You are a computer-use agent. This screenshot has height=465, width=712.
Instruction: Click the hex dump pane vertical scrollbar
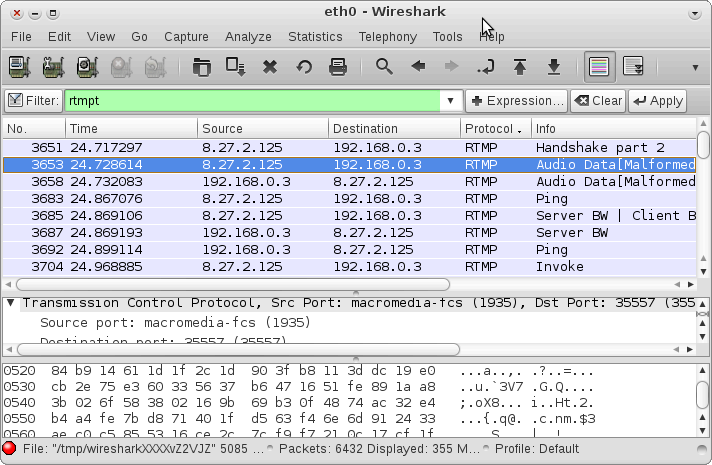(703, 395)
